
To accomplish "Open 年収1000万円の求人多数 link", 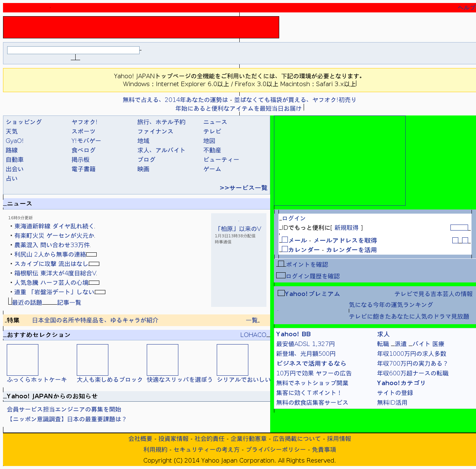I will tap(412, 354).
